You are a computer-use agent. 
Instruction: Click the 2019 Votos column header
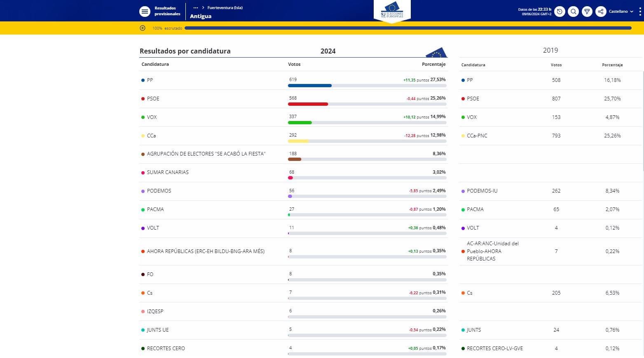click(x=556, y=65)
